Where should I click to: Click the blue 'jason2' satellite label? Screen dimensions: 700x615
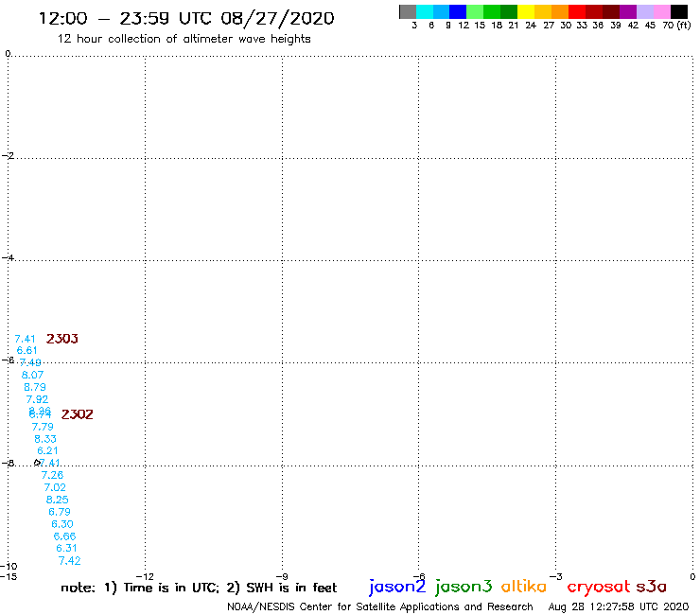coord(397,587)
